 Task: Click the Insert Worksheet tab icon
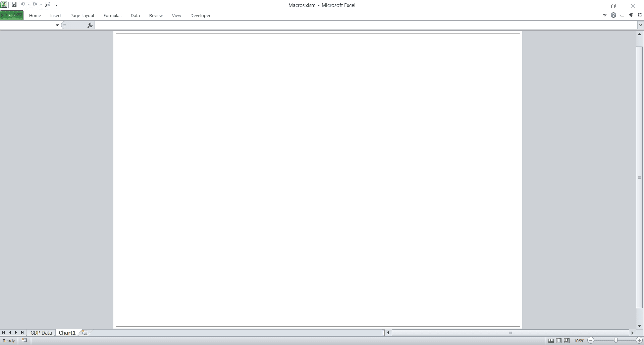[84, 332]
